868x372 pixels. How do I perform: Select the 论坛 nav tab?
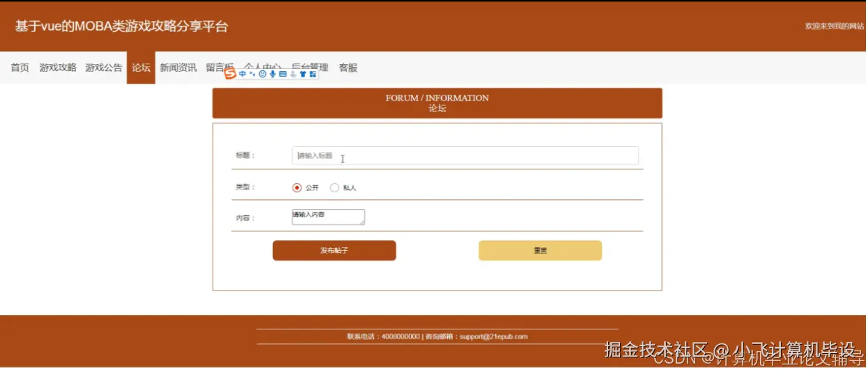point(141,68)
